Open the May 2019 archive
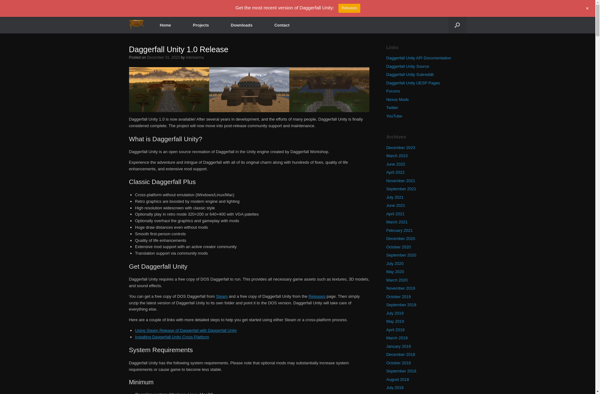 pos(395,321)
